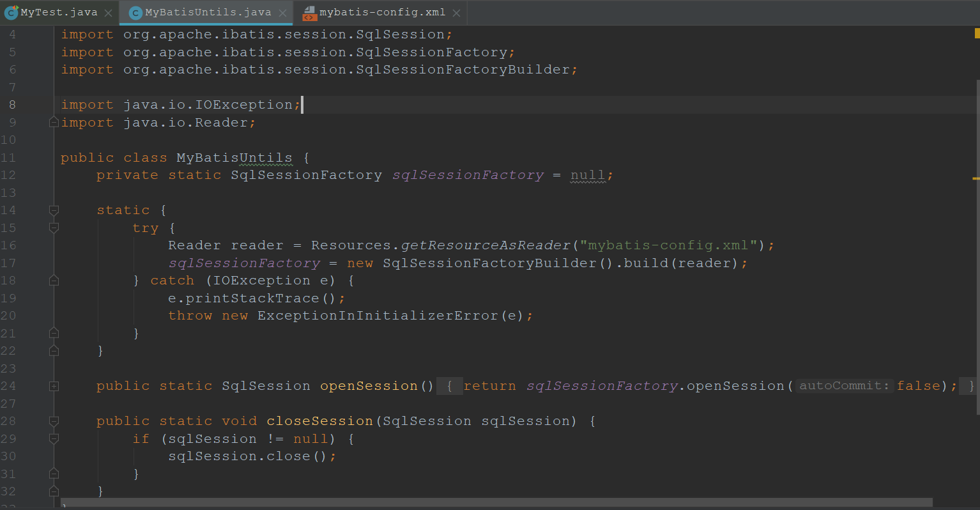
Task: Click java.io.Reader import on line 9
Action: pos(185,123)
